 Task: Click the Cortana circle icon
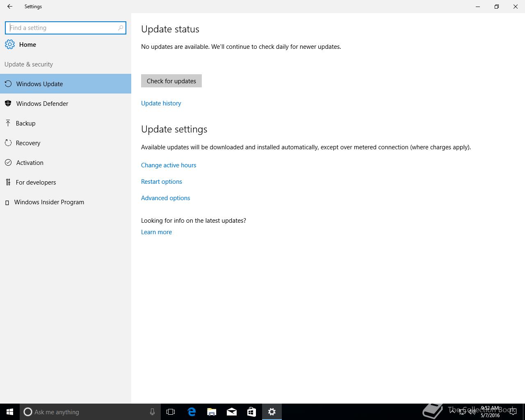click(28, 412)
